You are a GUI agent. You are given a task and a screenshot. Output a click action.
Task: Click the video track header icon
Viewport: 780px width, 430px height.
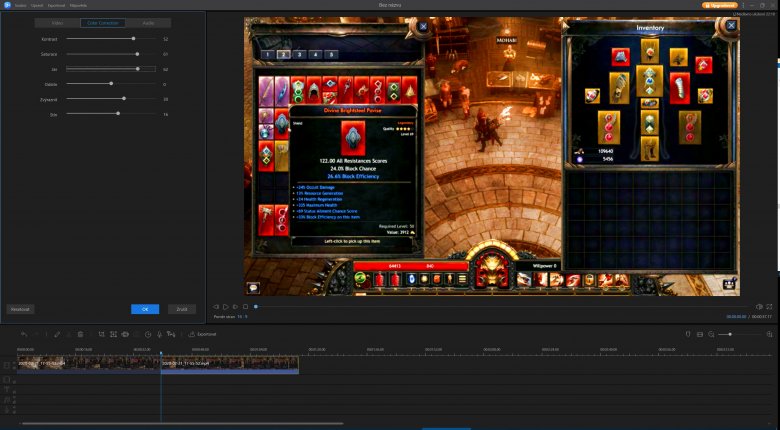pos(6,365)
